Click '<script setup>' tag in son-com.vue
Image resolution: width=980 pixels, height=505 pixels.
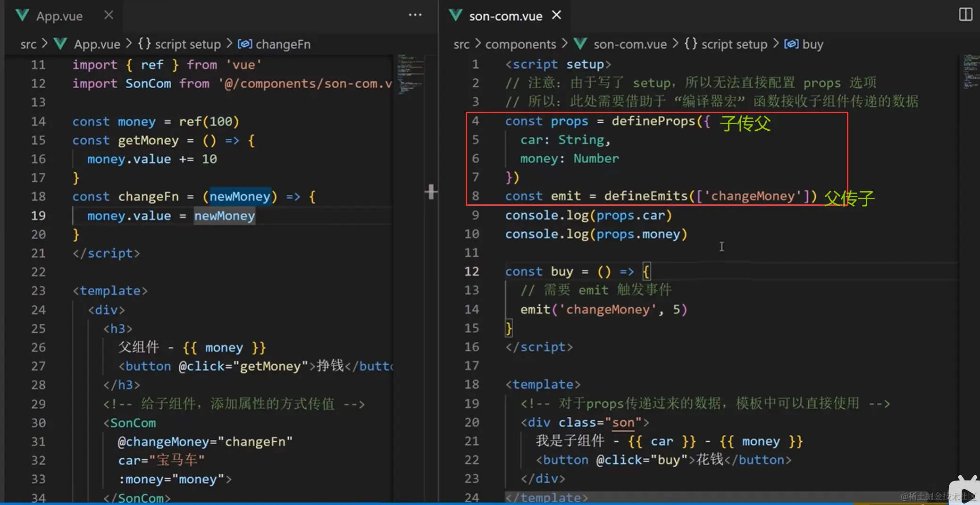click(558, 64)
